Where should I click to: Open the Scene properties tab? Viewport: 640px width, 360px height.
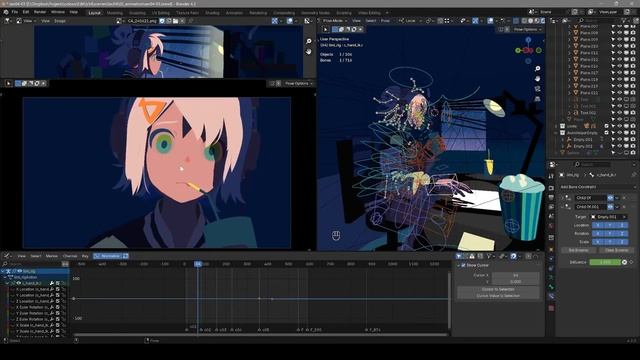(x=551, y=217)
